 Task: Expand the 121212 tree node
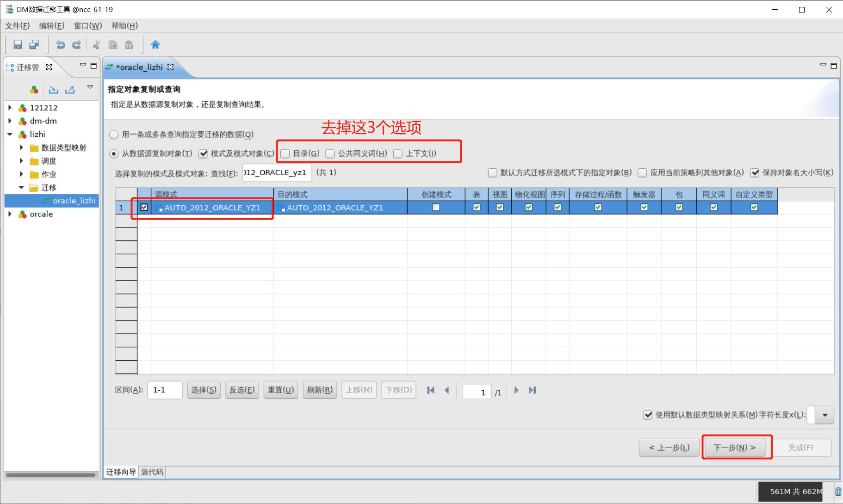coord(10,108)
